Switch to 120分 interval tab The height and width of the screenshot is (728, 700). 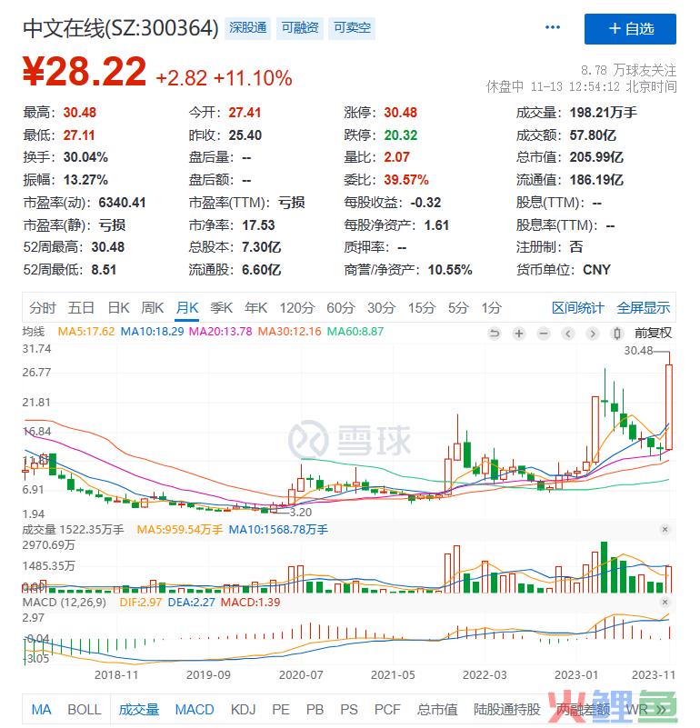pos(296,308)
